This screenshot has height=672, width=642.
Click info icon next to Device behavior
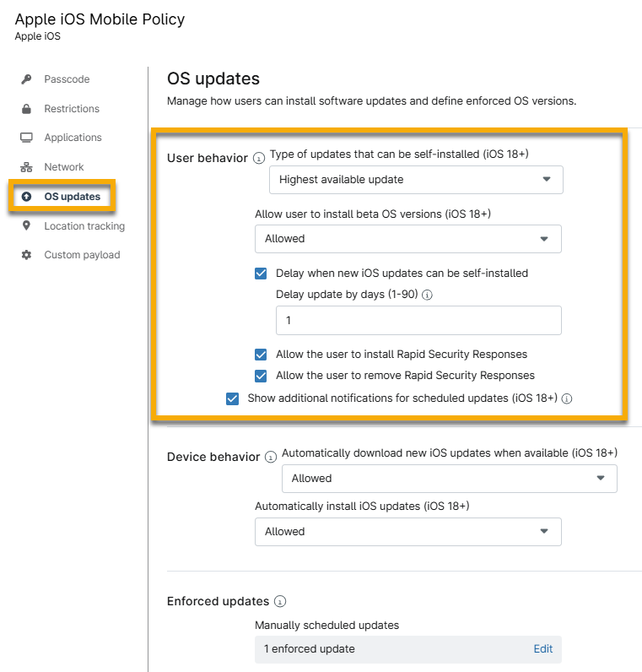(271, 457)
